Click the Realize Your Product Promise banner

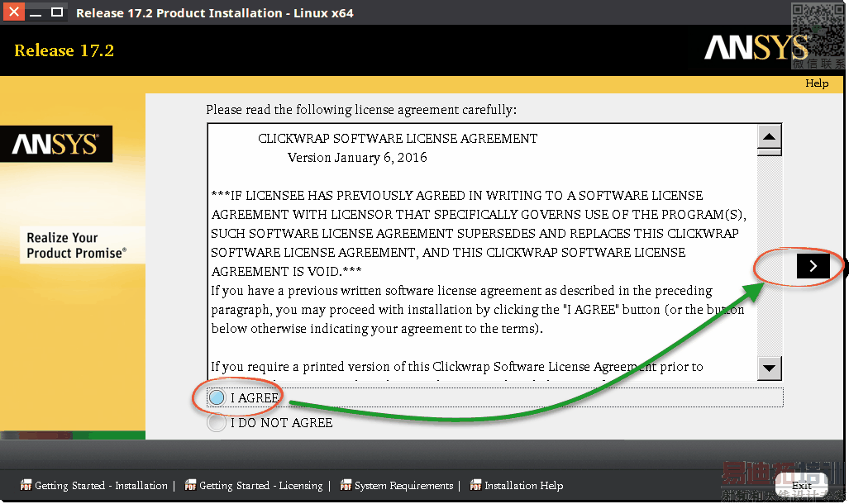tap(82, 245)
